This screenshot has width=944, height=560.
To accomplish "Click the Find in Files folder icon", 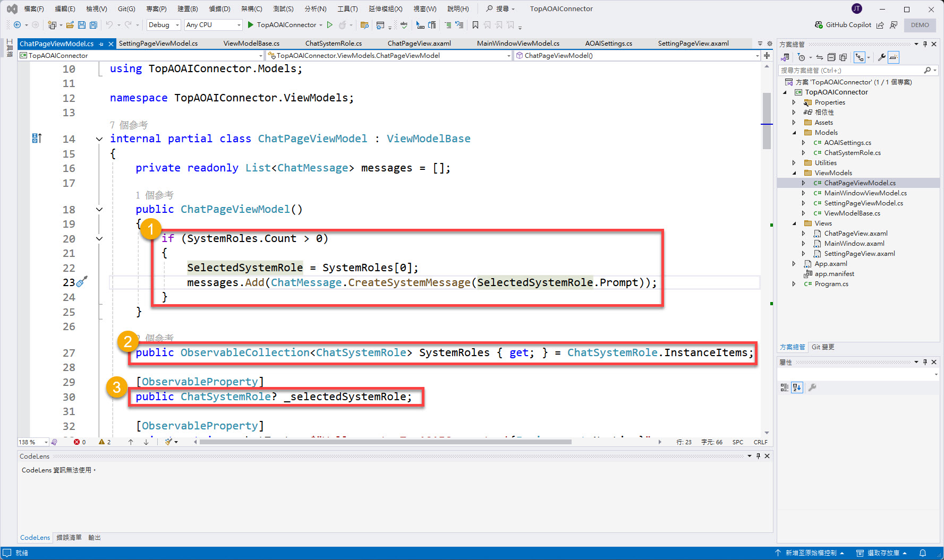I will tap(364, 25).
